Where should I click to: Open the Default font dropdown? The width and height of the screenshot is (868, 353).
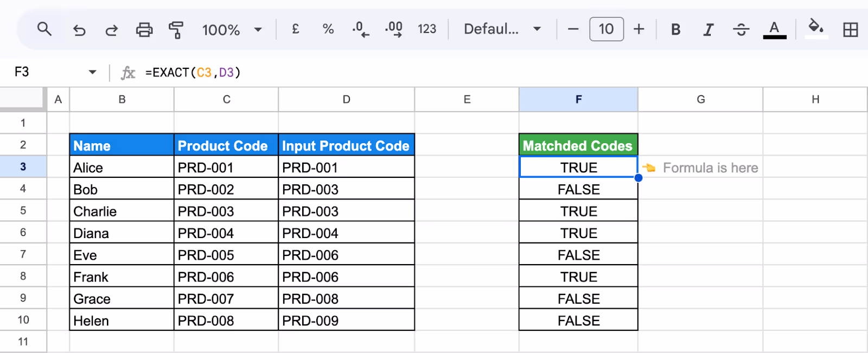point(502,29)
